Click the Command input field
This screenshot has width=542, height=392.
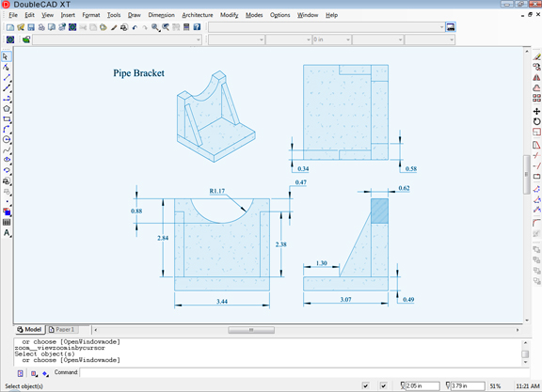point(304,372)
